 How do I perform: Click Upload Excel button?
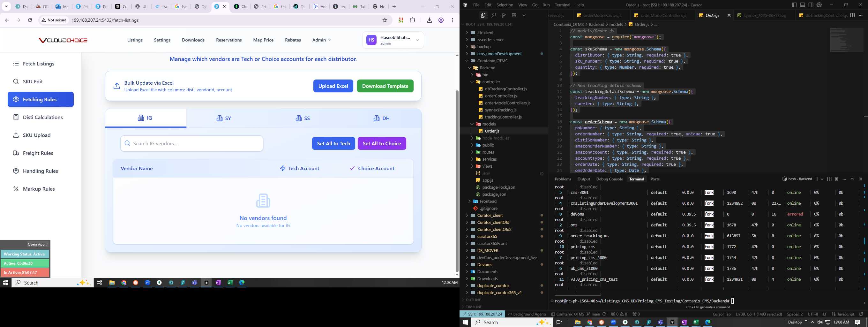333,86
